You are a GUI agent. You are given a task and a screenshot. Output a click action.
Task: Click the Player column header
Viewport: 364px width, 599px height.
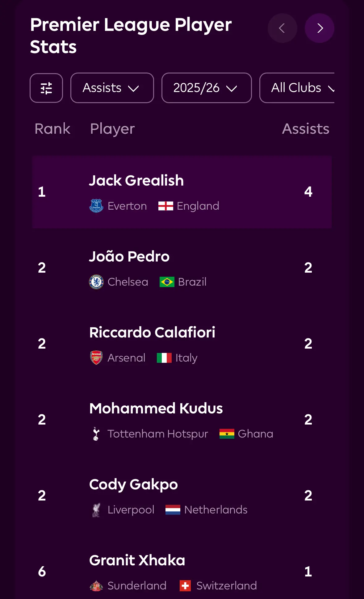[x=112, y=129]
